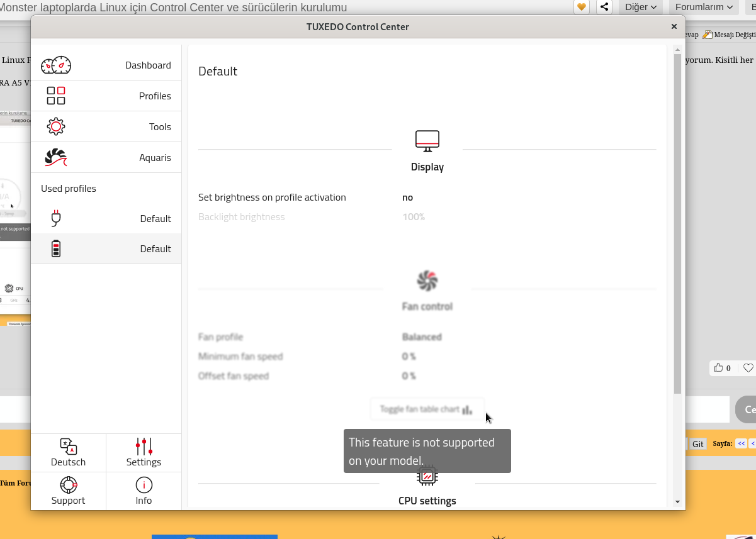Click the heart favorite icon beside like count
This screenshot has height=539, width=756.
(748, 368)
